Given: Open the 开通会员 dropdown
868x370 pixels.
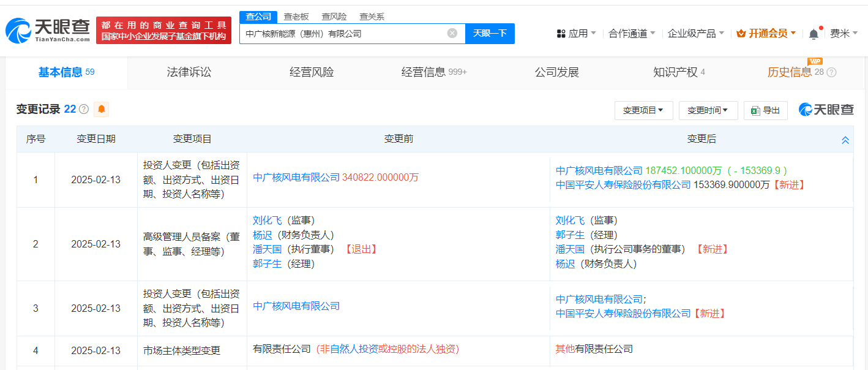Looking at the screenshot, I should pos(766,34).
